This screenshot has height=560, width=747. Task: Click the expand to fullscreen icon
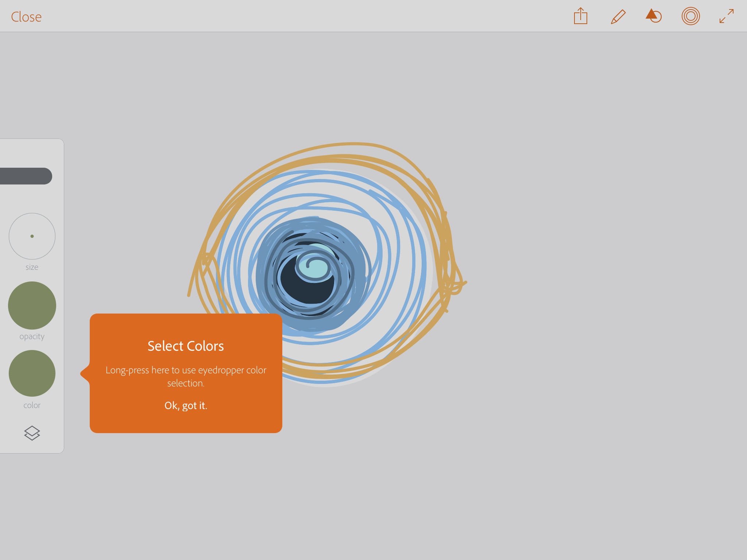(x=727, y=15)
